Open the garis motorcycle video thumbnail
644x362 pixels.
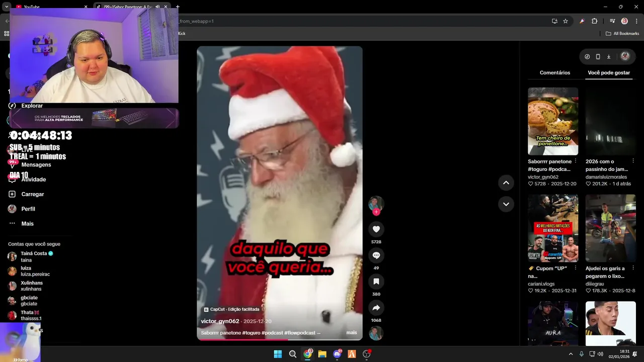pos(611,228)
